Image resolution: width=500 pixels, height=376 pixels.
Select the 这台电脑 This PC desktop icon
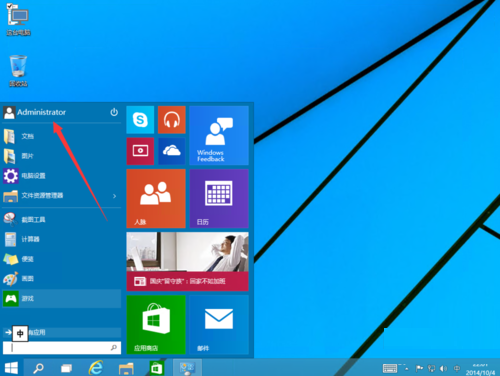click(x=19, y=20)
